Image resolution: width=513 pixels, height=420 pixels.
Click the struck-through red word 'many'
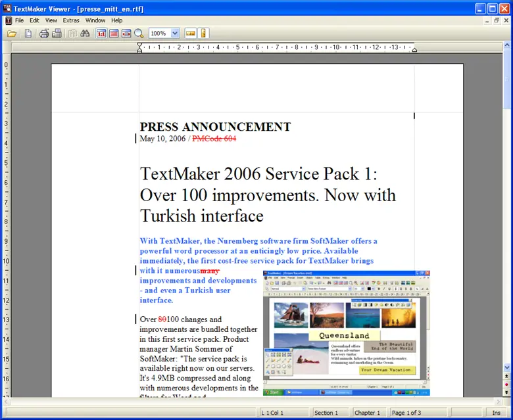210,271
